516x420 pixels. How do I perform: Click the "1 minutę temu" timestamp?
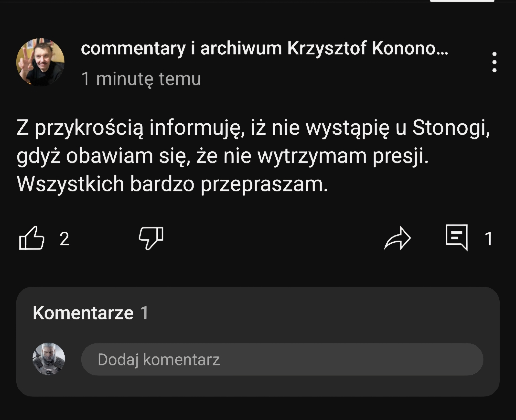[141, 79]
